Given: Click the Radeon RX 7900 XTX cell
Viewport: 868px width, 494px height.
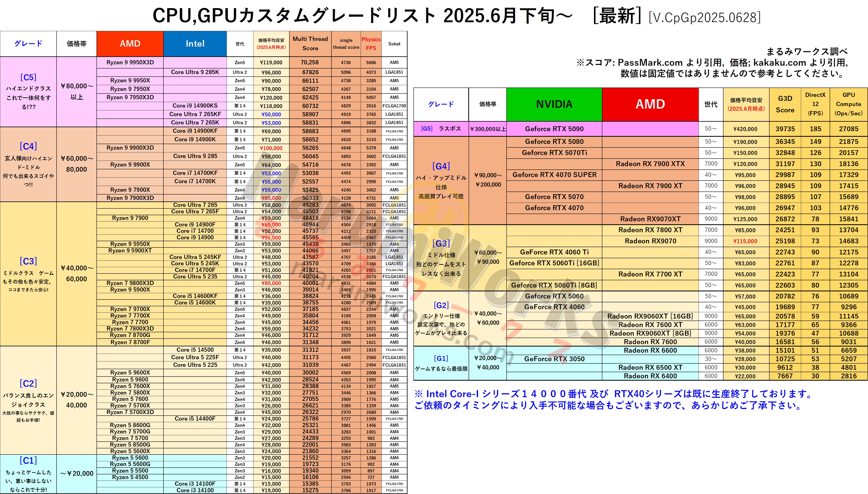Looking at the screenshot, I should pyautogui.click(x=650, y=164).
